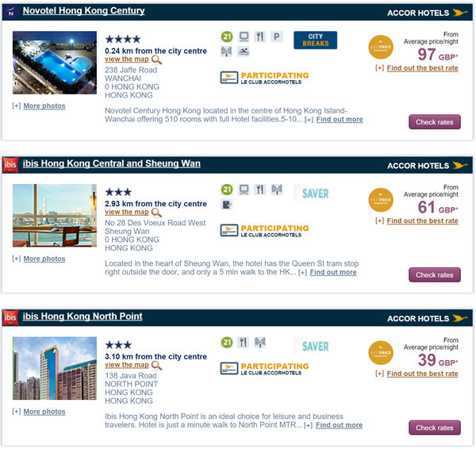Click the Le Club Accorhotels card icon for ibis Central
This screenshot has width=476, height=449.
(x=229, y=230)
